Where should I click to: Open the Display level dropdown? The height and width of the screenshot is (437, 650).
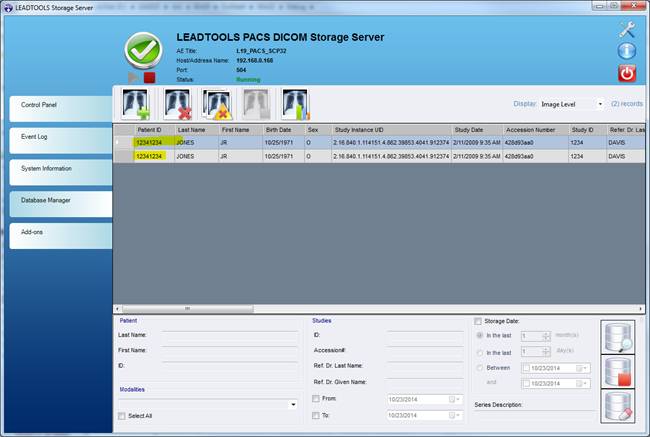pyautogui.click(x=600, y=104)
